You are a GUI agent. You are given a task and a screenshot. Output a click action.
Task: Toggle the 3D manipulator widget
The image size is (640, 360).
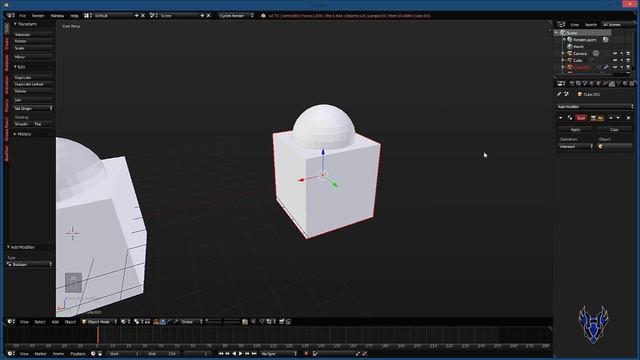pos(156,322)
